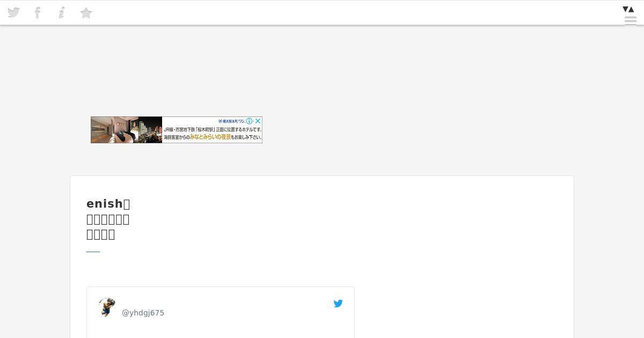Click the star favorite icon
The width and height of the screenshot is (644, 338).
coord(86,13)
